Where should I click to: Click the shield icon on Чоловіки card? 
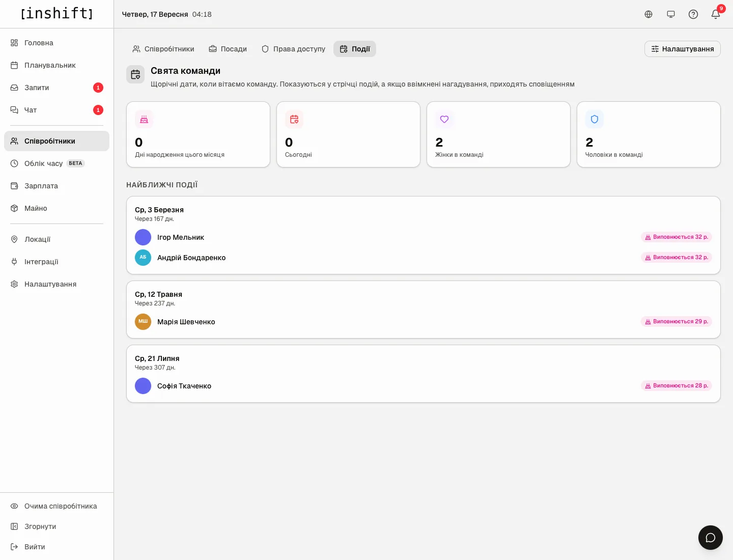[x=595, y=119]
